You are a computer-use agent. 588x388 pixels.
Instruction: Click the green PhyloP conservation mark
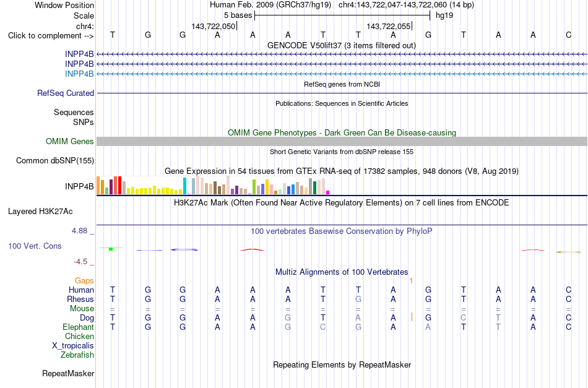111,249
